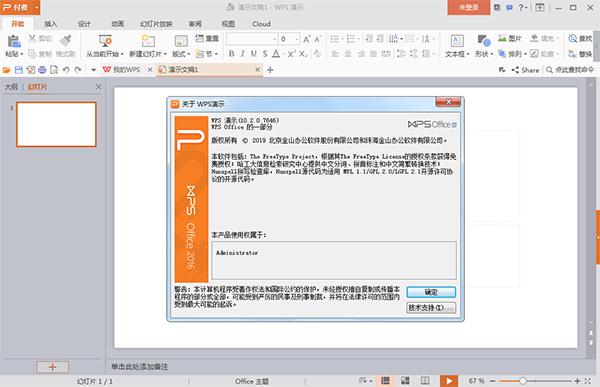600x387 pixels.
Task: Open the Shapes tool icon
Action: (x=484, y=41)
